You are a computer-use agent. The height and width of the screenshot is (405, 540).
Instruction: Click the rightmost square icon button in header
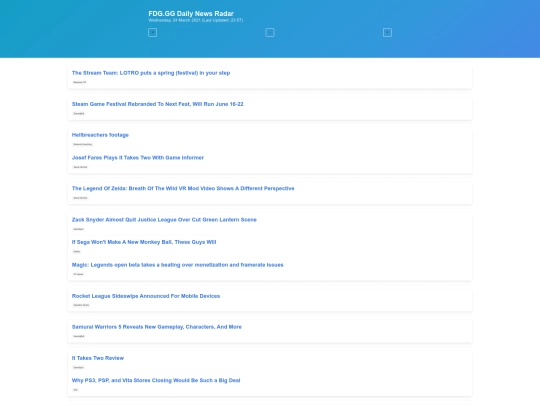(x=387, y=33)
